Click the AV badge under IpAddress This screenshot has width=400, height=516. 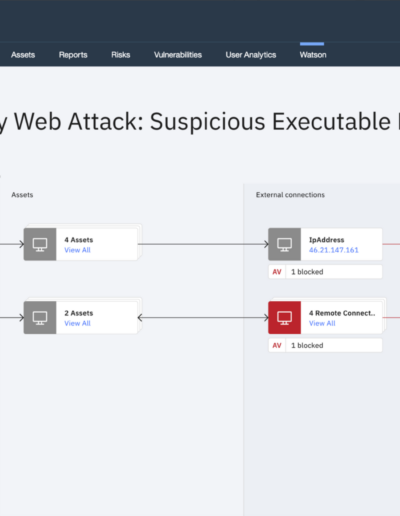[x=277, y=272]
